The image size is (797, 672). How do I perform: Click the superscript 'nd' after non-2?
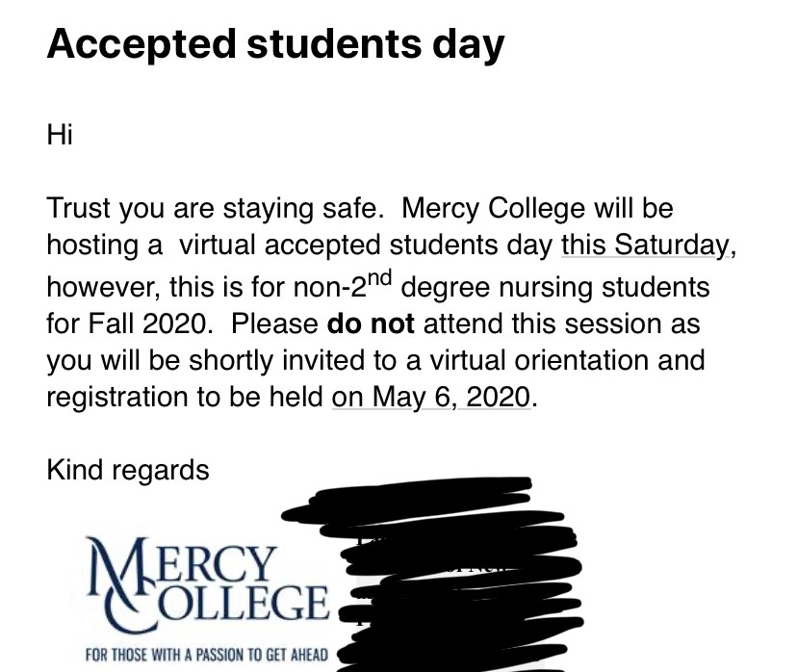(x=379, y=278)
